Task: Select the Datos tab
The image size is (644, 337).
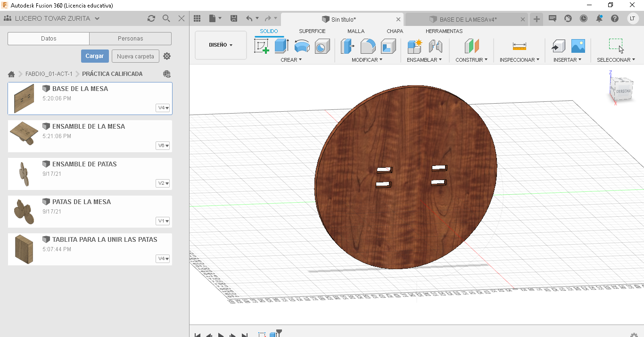Action: point(49,39)
